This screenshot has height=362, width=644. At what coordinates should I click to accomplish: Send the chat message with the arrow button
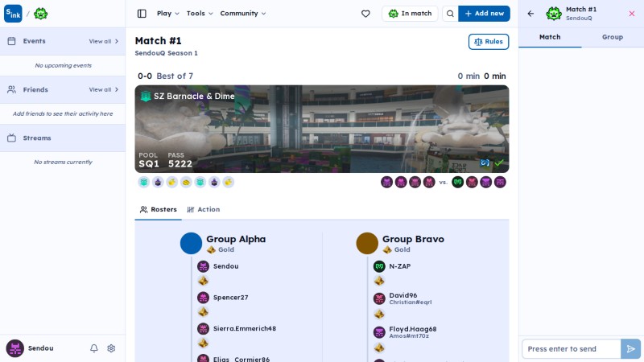coord(631,349)
